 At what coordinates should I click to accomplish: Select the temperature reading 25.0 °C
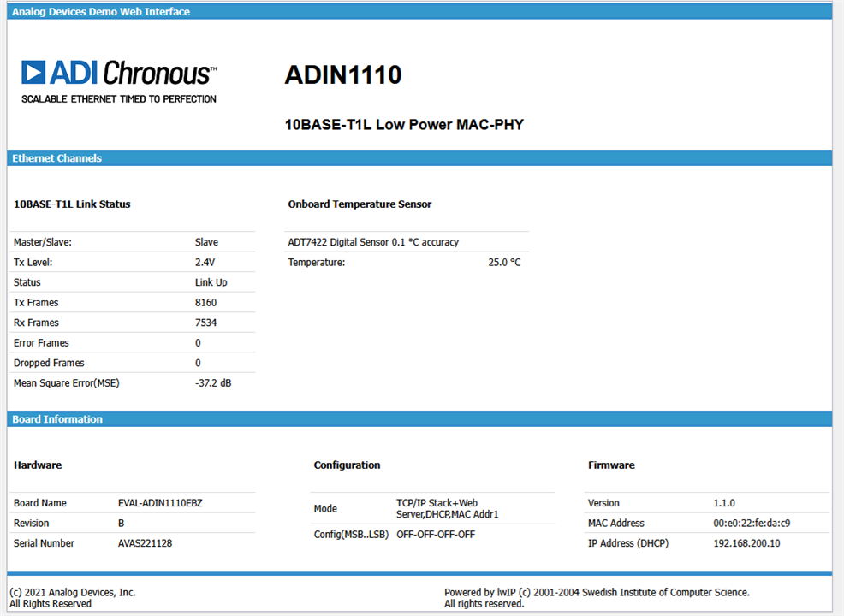(x=504, y=263)
